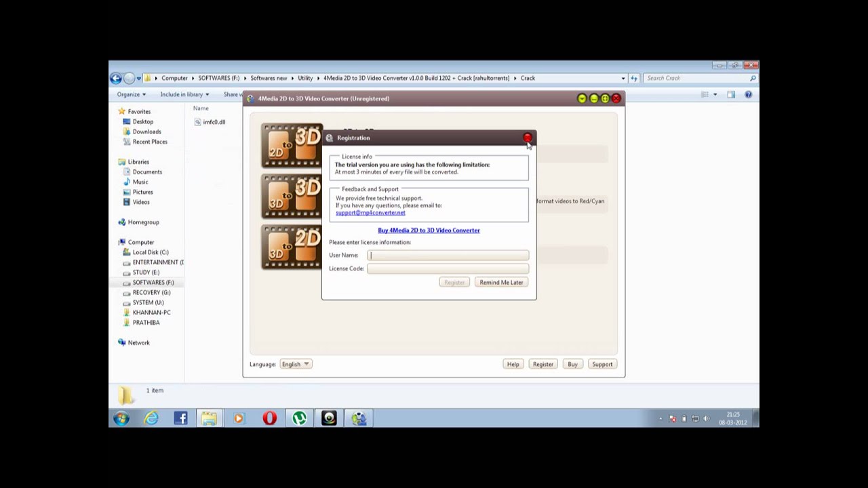
Task: Click the Crack breadcrumb segment
Action: pos(528,79)
